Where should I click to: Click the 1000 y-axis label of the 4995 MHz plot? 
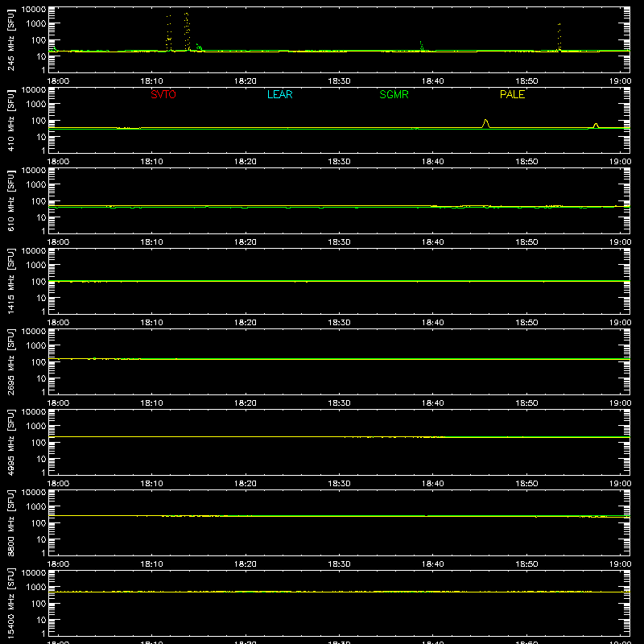pos(36,427)
